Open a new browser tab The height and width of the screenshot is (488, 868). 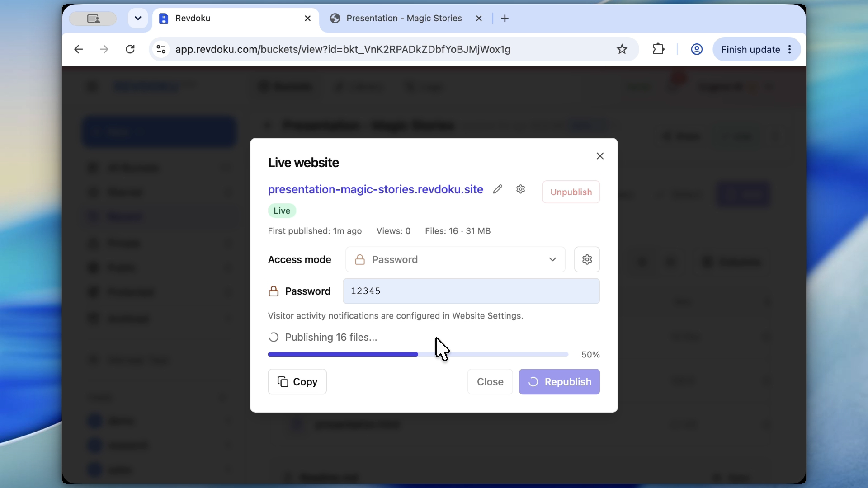pos(505,19)
